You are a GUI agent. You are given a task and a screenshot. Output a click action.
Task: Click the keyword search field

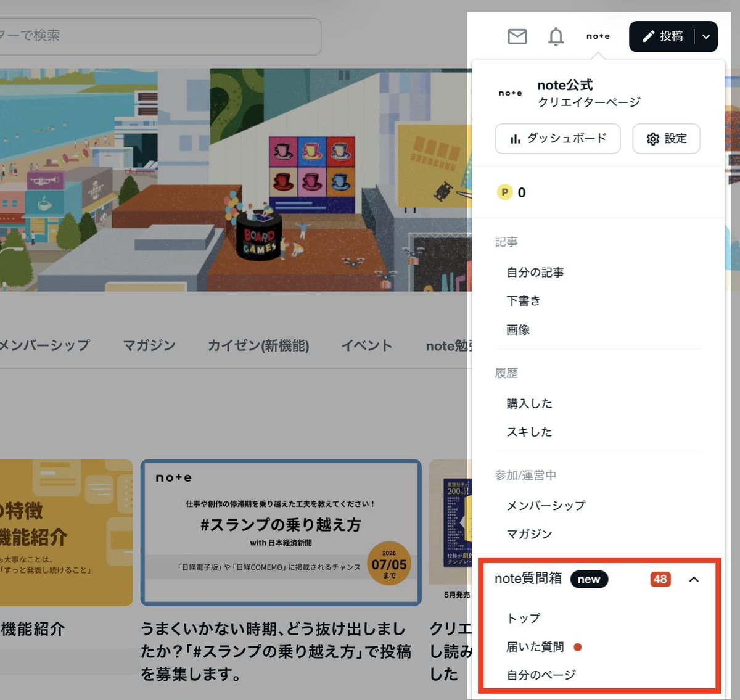click(x=160, y=36)
